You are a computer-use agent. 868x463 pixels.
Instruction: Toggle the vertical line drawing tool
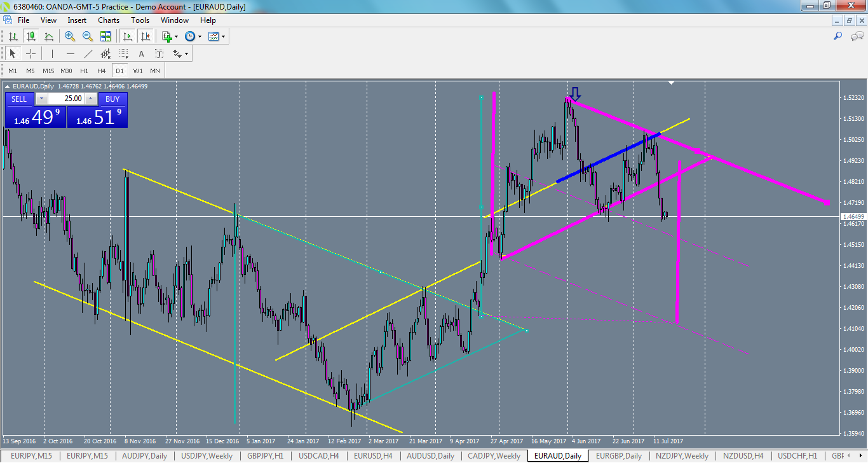51,53
